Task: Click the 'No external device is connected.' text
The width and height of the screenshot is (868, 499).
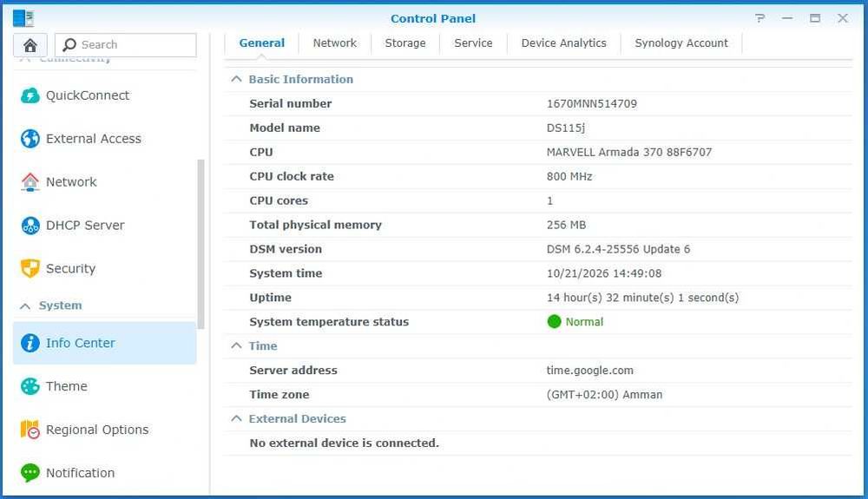Action: pyautogui.click(x=344, y=443)
